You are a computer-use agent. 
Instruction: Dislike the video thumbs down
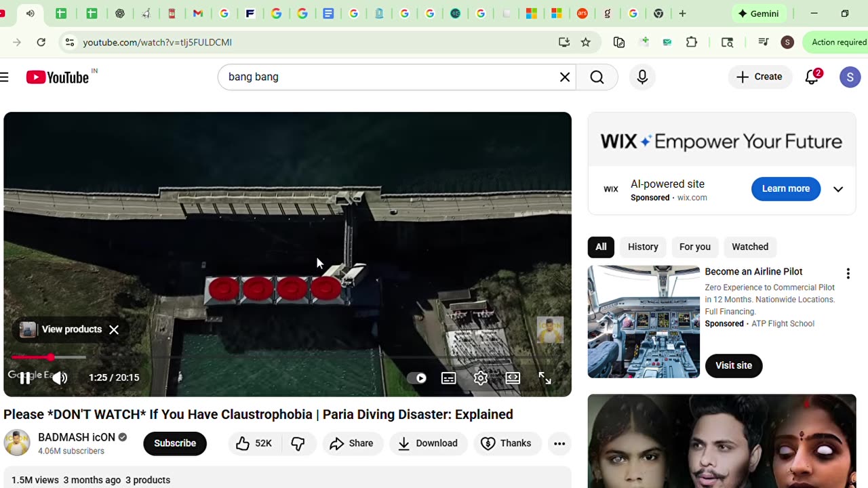tap(298, 443)
